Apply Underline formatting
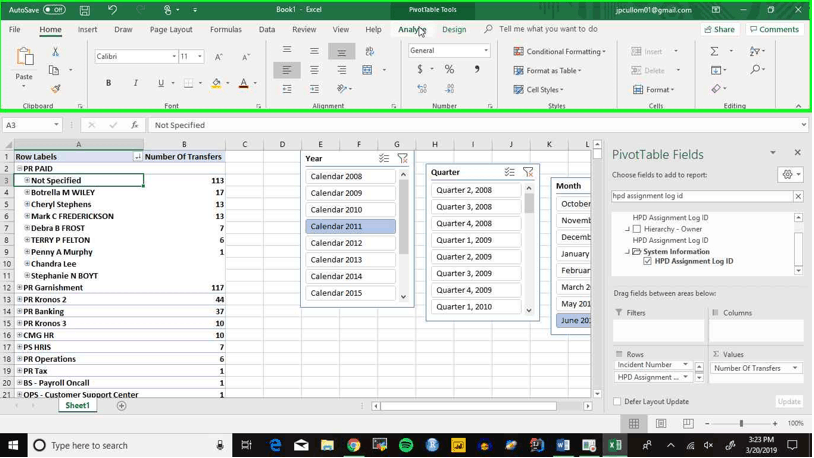This screenshot has height=458, width=814. coord(161,83)
